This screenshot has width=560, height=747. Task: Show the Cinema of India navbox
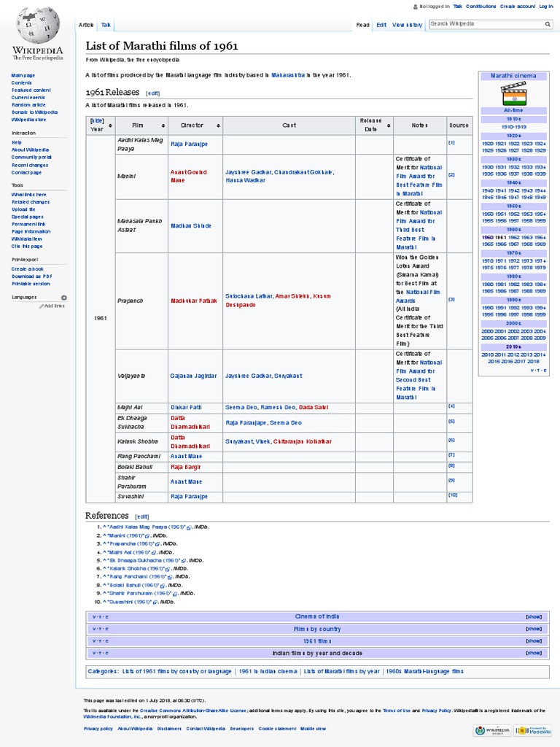(x=534, y=616)
